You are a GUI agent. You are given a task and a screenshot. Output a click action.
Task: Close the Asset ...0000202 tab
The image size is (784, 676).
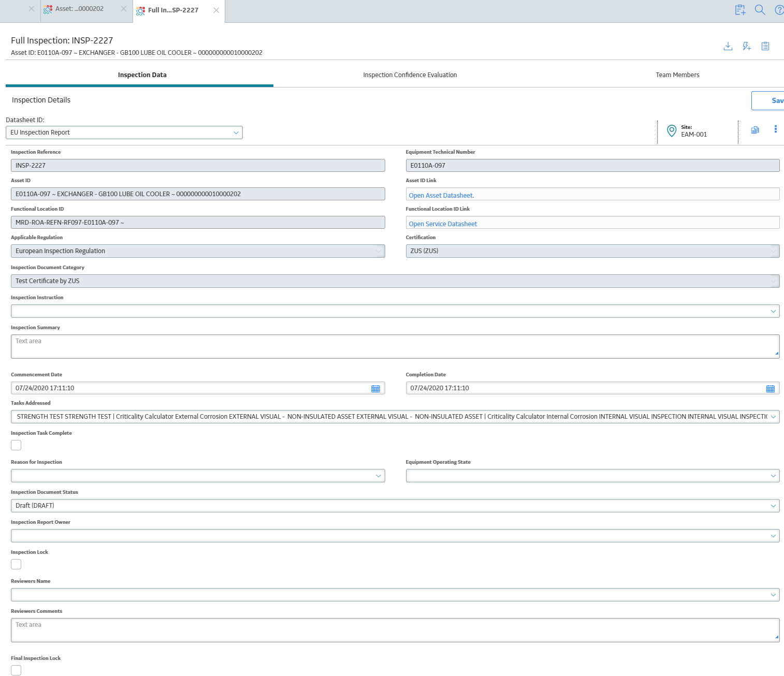coord(123,9)
